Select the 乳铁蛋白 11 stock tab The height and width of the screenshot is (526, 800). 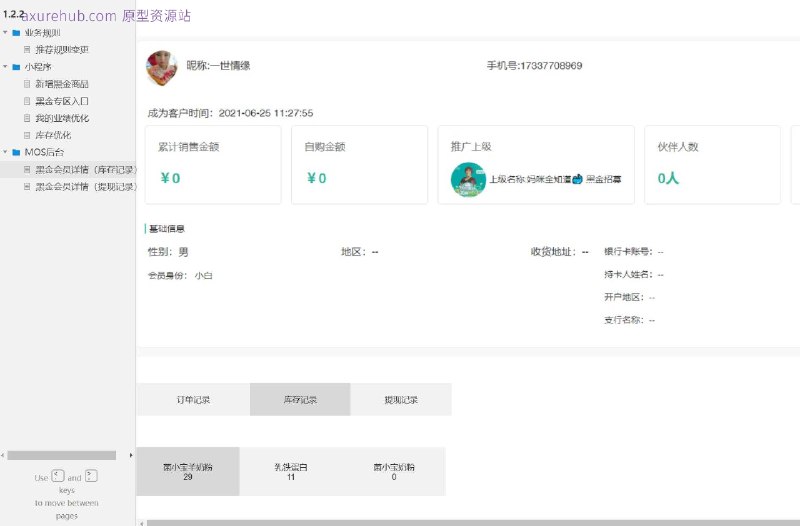(291, 471)
